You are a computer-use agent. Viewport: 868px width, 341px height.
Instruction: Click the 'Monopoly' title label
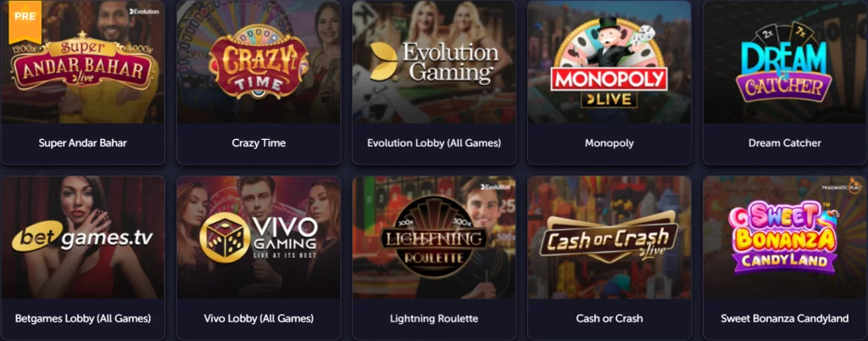point(609,143)
